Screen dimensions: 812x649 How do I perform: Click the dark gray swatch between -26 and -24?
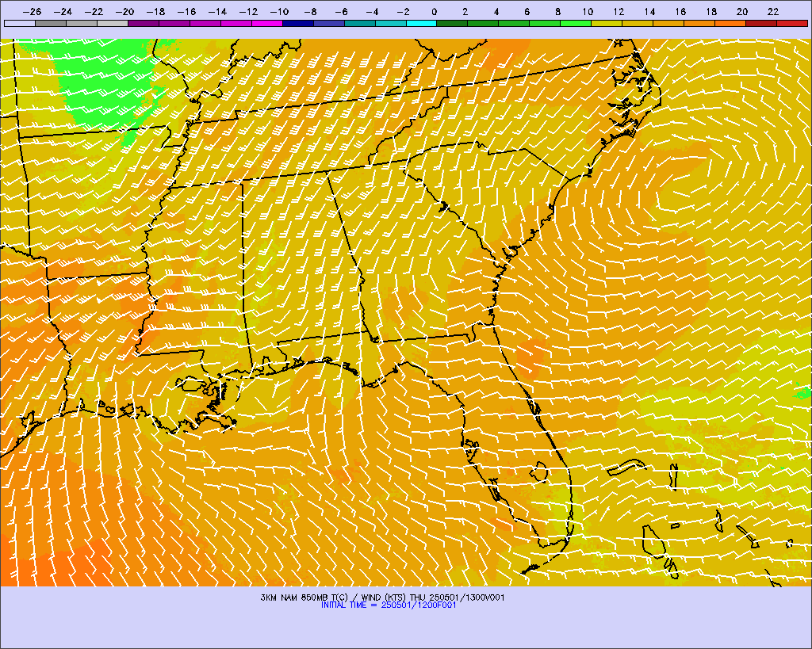click(x=51, y=23)
